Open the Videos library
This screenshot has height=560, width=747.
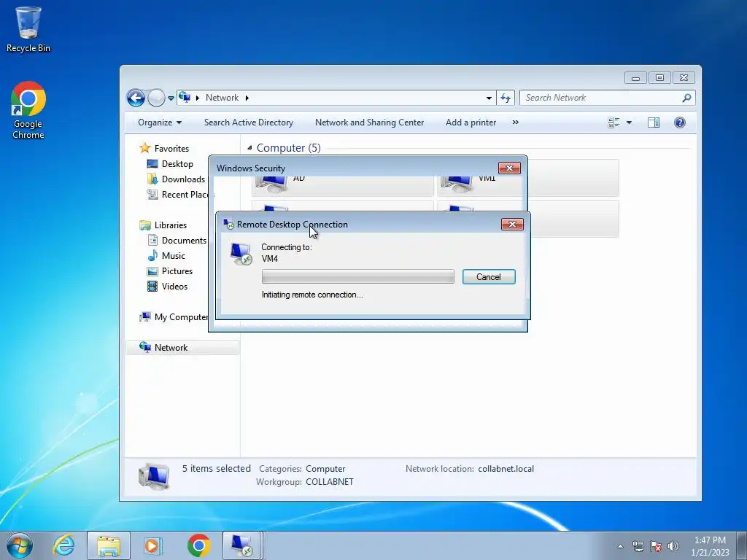click(x=174, y=286)
